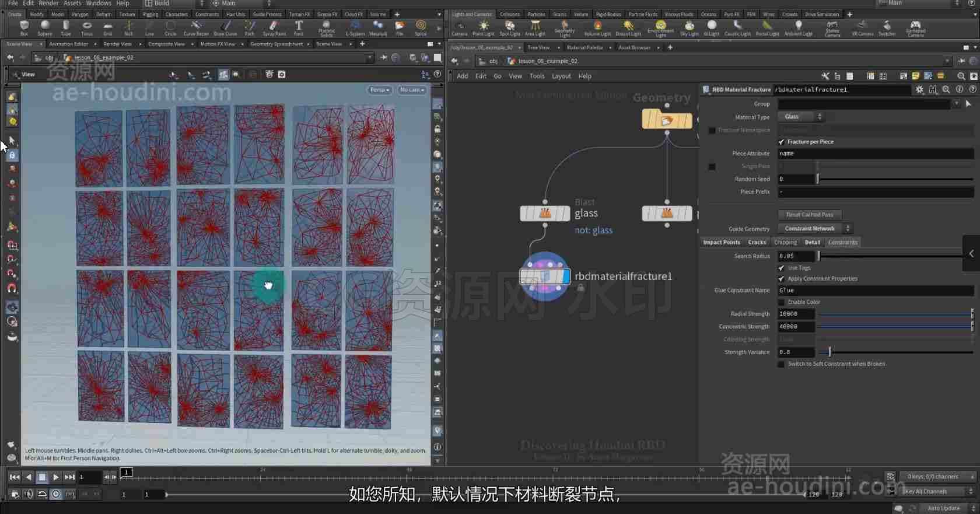Disable Apply Constraint Properties checkbox
This screenshot has width=980, height=514.
pos(782,279)
